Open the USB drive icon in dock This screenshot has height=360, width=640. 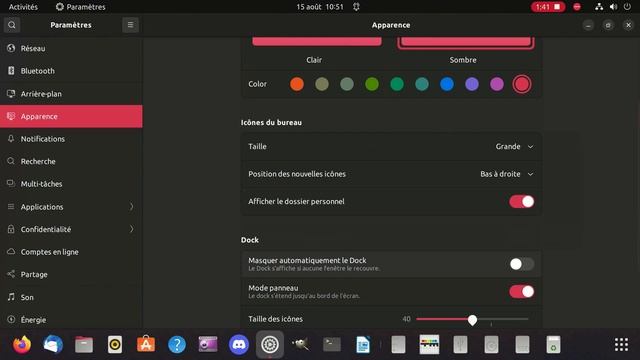[x=460, y=344]
